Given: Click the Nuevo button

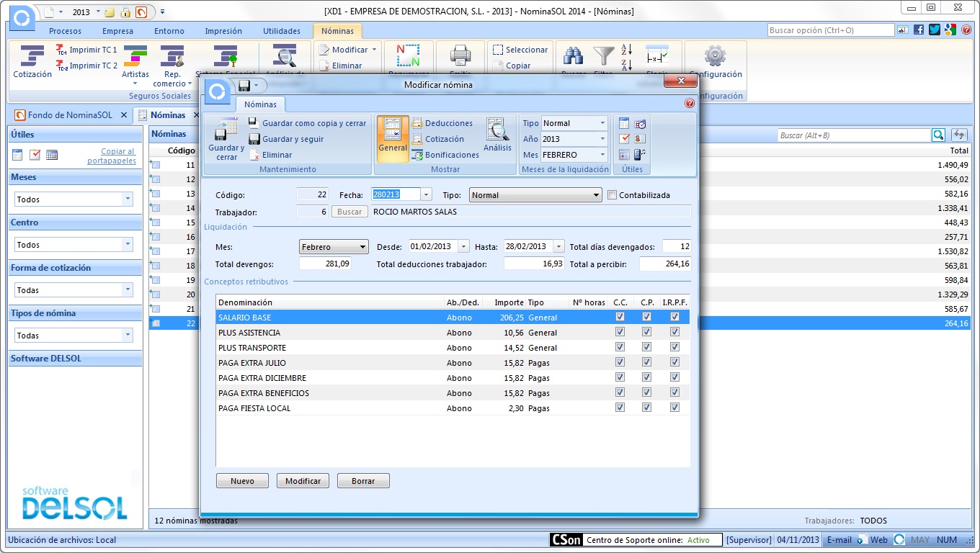Looking at the screenshot, I should click(x=242, y=481).
